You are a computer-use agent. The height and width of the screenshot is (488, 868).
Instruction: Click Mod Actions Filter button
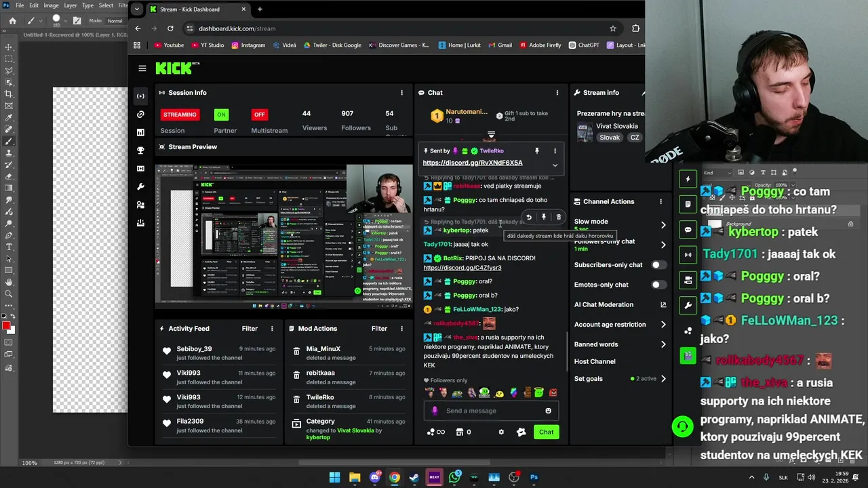point(379,329)
